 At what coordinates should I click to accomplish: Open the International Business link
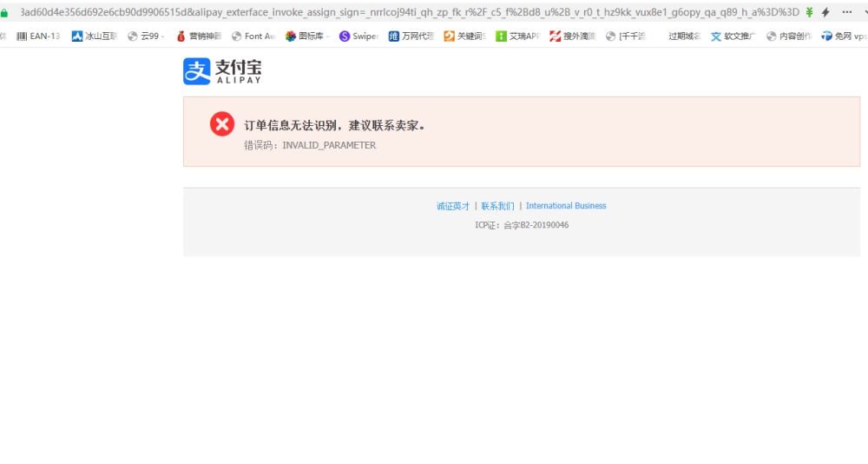pos(566,206)
